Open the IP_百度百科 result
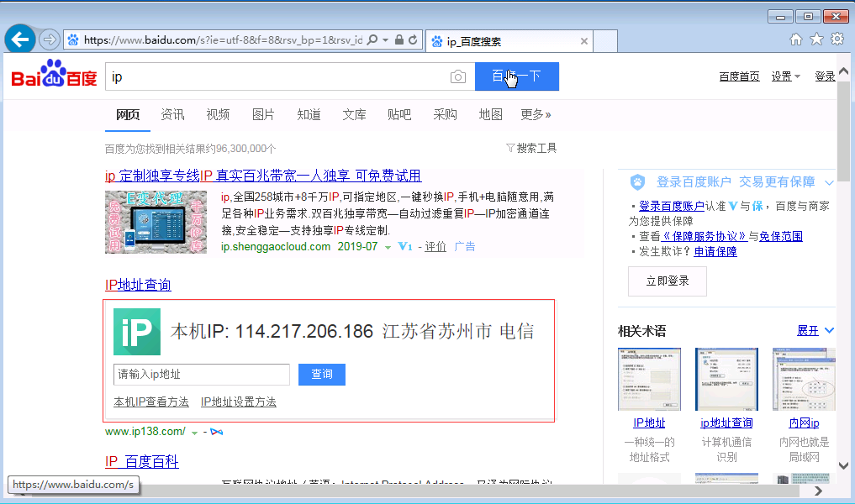The height and width of the screenshot is (504, 855). pyautogui.click(x=142, y=462)
